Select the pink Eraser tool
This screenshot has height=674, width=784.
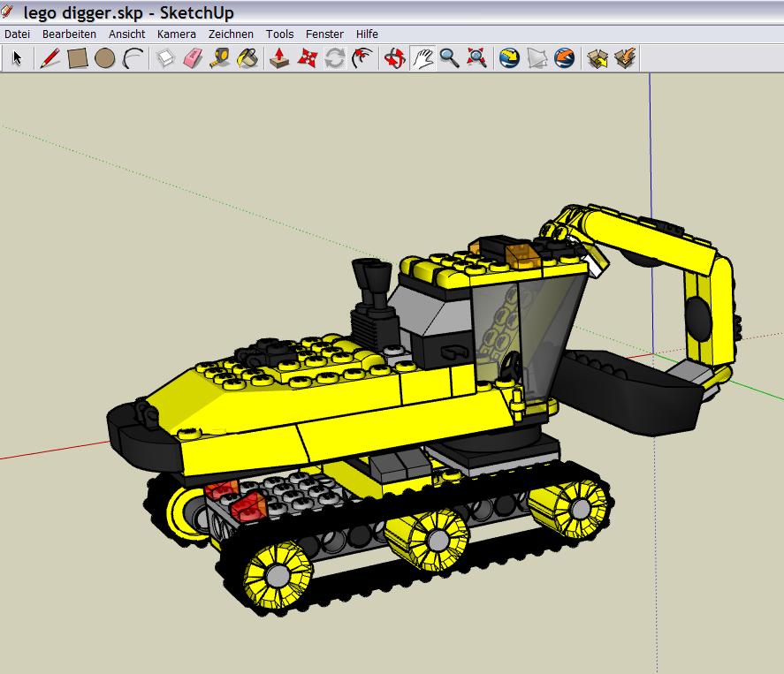(193, 58)
